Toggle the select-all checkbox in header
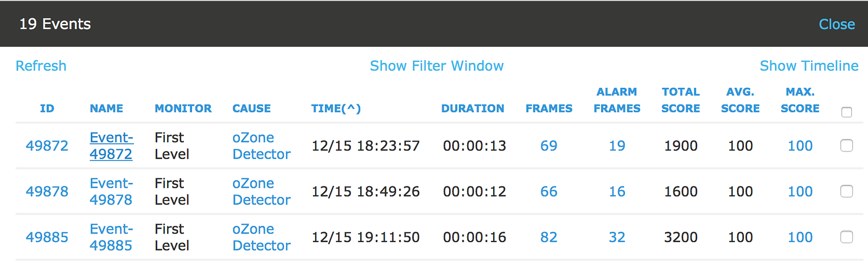This screenshot has width=868, height=266. [846, 112]
